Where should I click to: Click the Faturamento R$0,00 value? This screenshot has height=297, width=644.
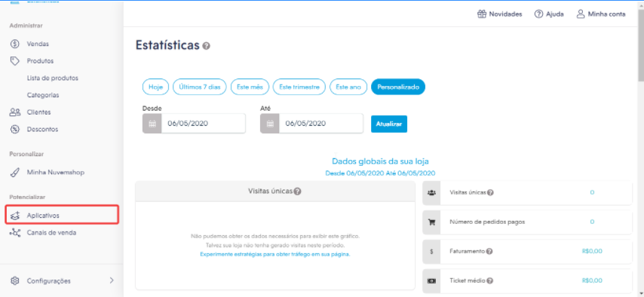click(592, 252)
